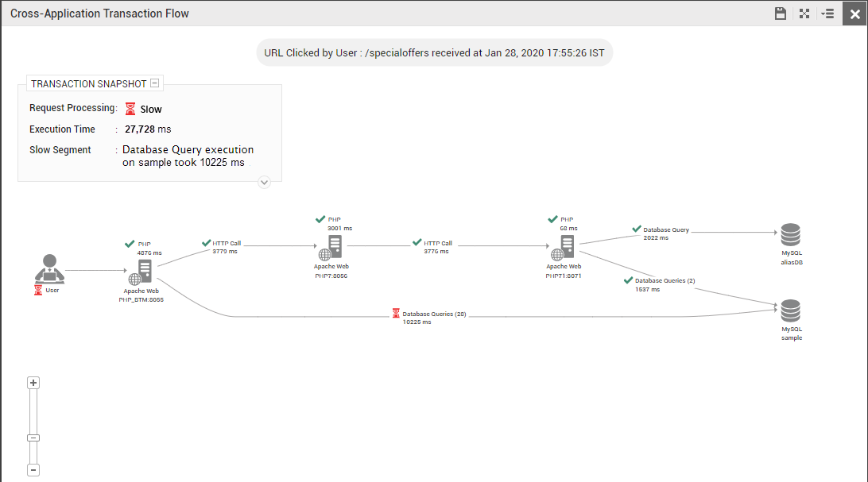Click the Slow Segment description text

(188, 156)
